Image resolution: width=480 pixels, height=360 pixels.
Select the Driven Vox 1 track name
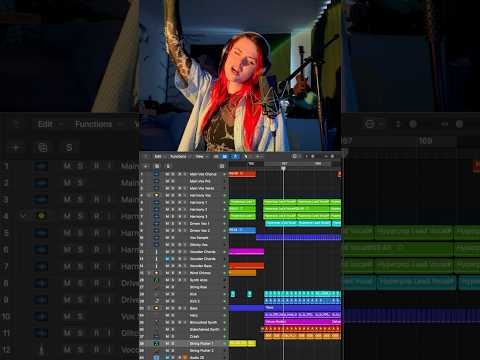pyautogui.click(x=199, y=223)
